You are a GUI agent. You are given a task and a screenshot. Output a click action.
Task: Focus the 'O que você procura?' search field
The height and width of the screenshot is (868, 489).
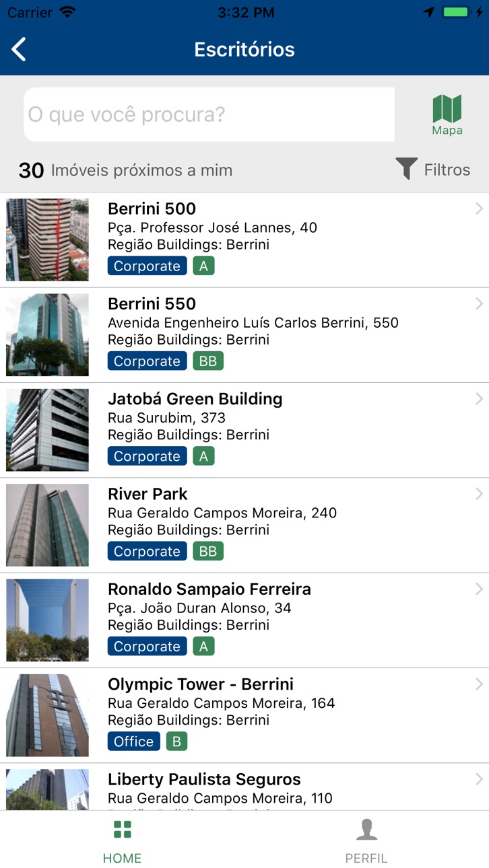[x=209, y=114]
